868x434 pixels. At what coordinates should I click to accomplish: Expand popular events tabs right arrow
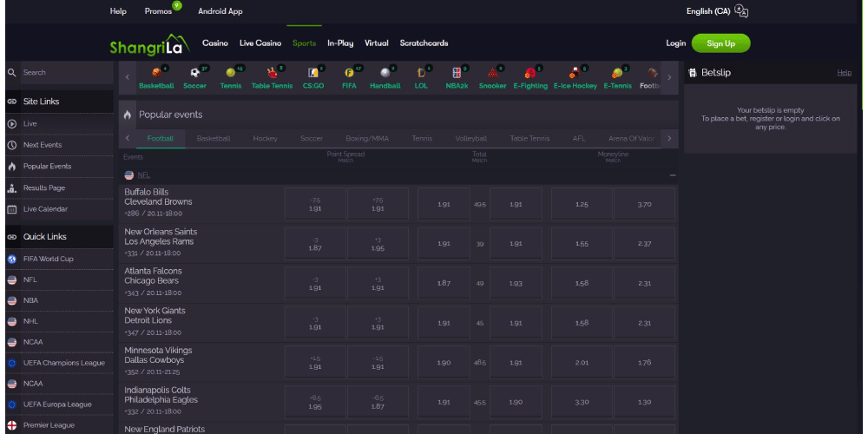tap(668, 138)
